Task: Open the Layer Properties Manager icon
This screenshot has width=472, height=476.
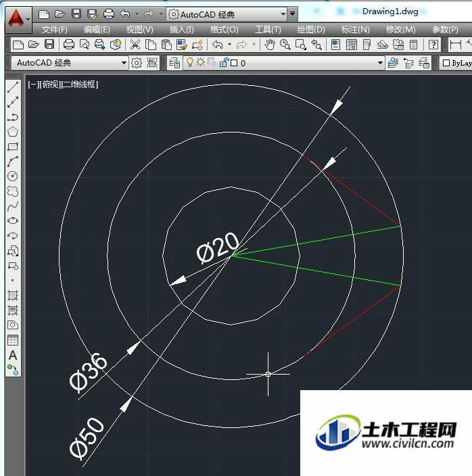Action: coord(175,63)
